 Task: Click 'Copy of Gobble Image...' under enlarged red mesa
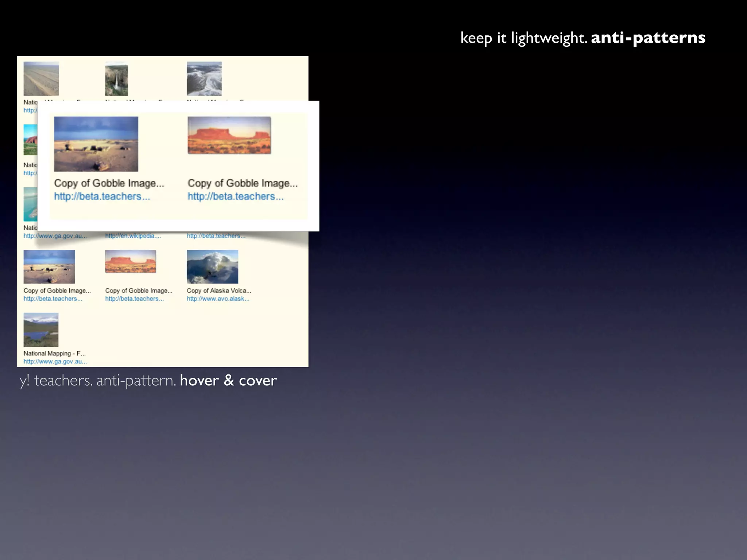point(243,183)
